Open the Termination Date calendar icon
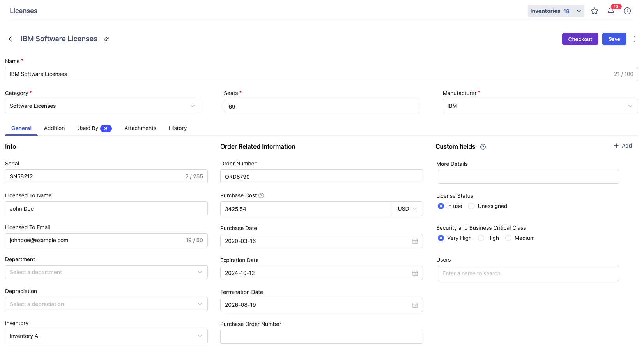Viewport: 644px width, 352px height. click(415, 305)
